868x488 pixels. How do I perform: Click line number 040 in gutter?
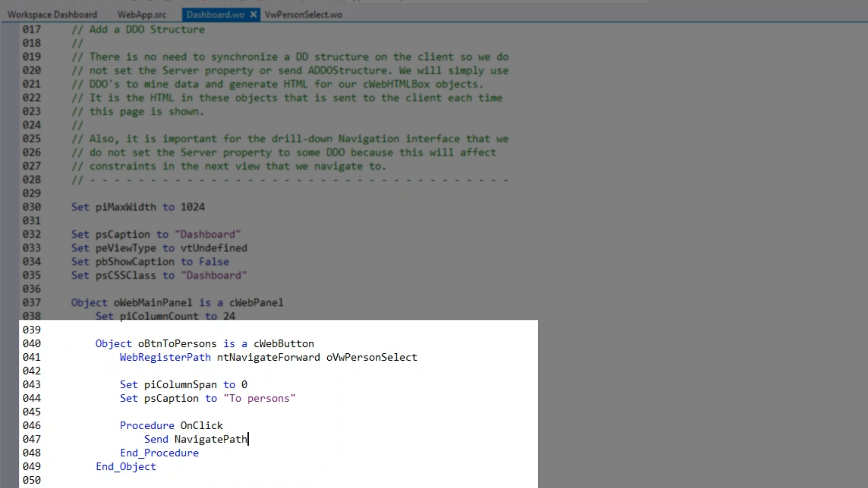pos(32,344)
